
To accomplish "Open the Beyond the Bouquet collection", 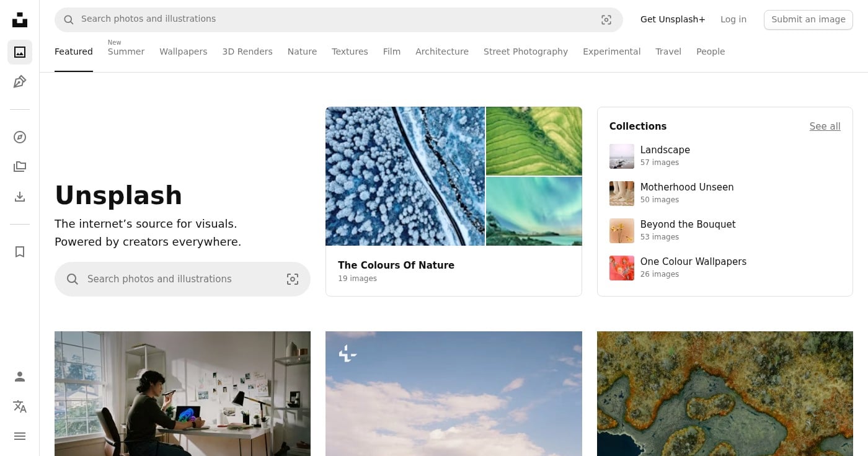I will 688,225.
